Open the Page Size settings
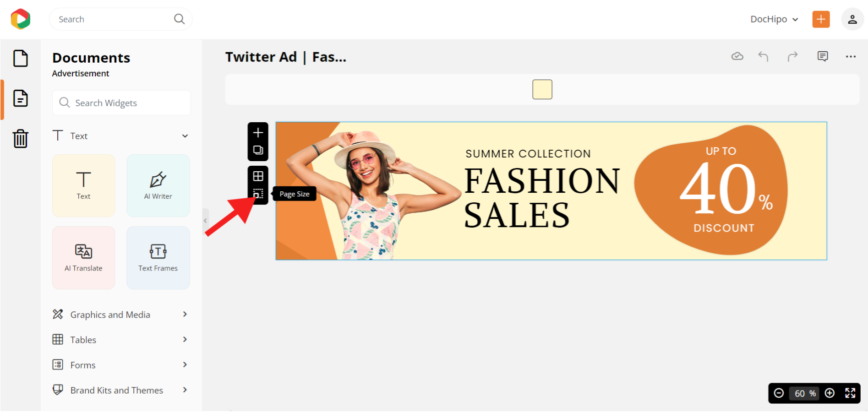This screenshot has width=868, height=412. point(258,193)
